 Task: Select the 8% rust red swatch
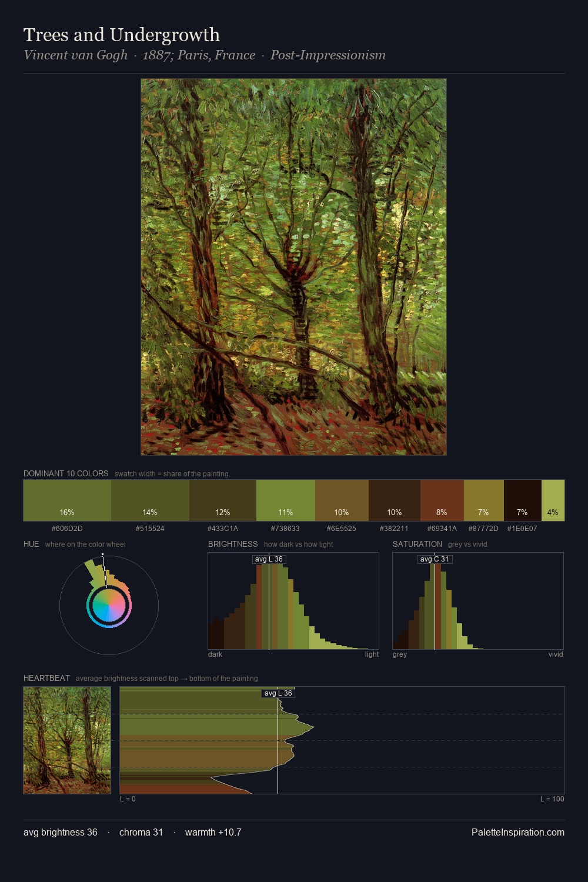pos(442,500)
